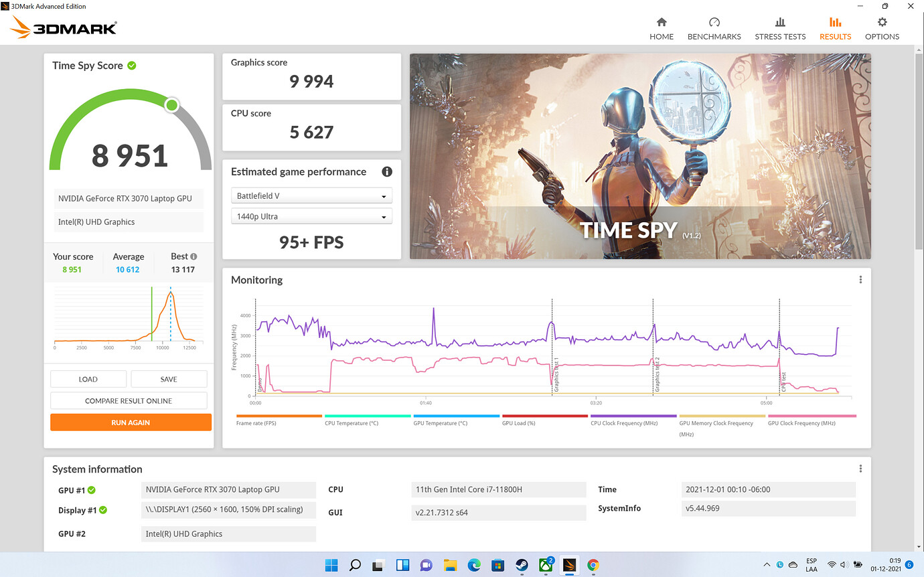
Task: Open the Options gear icon
Action: 882,23
